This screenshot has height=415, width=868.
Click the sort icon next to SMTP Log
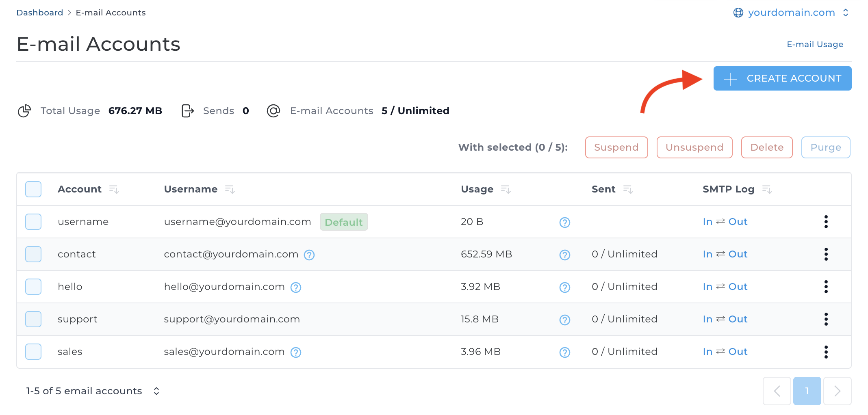point(767,189)
